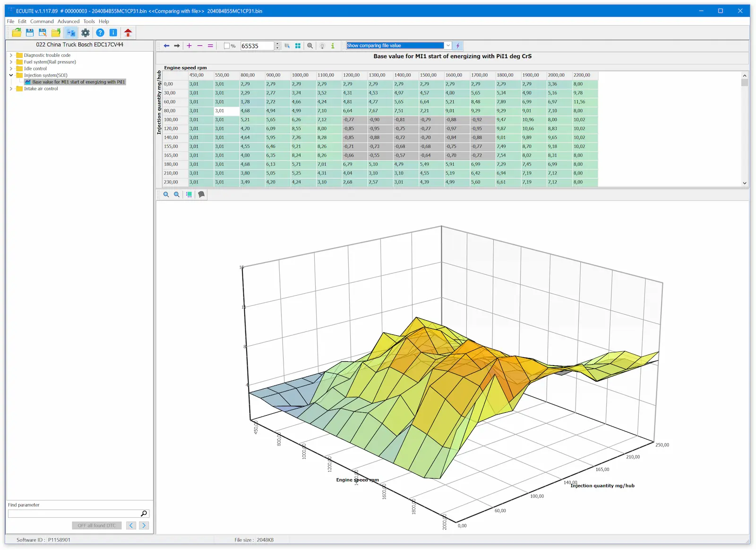This screenshot has height=550, width=756.
Task: Click the blue help question mark icon
Action: tap(100, 33)
